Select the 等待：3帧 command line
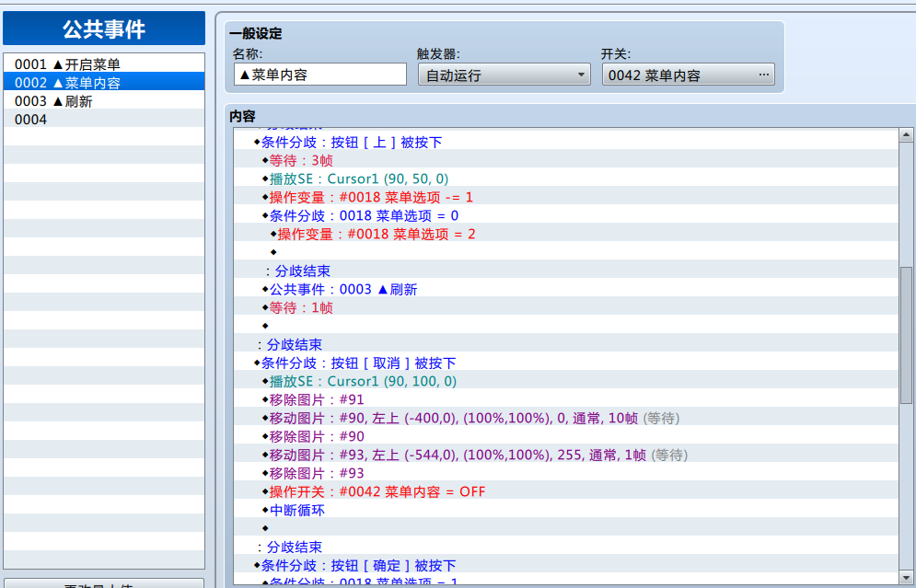 [x=565, y=161]
